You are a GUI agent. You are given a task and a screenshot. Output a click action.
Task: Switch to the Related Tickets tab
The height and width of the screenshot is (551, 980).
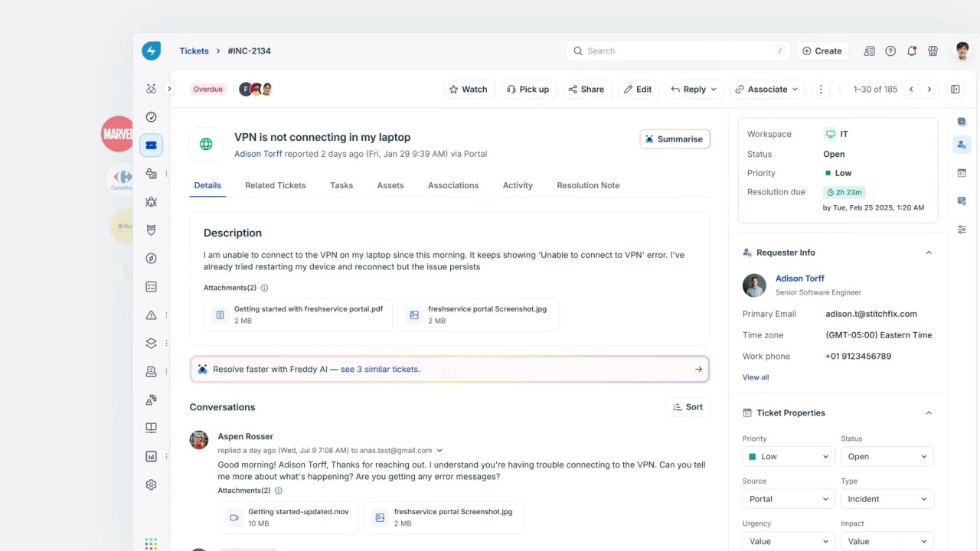click(275, 185)
